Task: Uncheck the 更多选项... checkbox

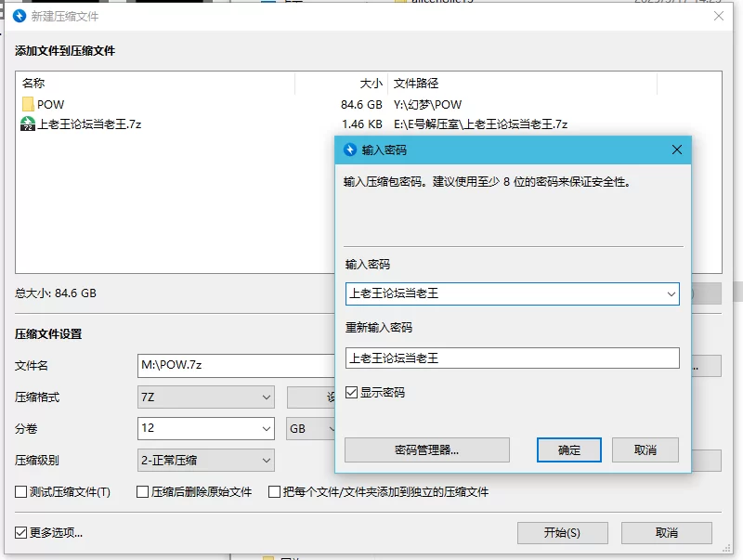Action: coord(20,532)
